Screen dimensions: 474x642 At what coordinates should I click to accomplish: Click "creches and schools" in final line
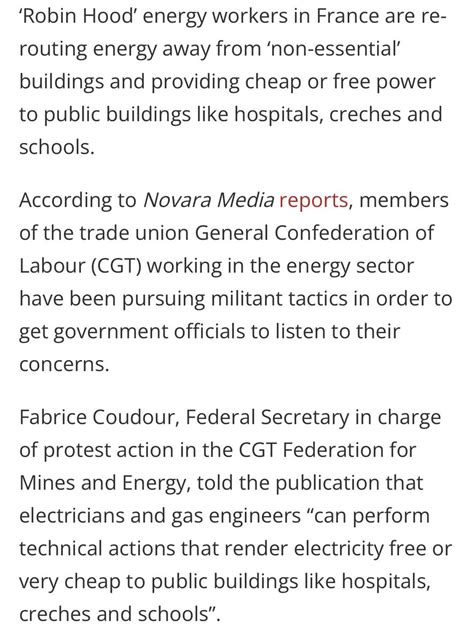tap(115, 614)
